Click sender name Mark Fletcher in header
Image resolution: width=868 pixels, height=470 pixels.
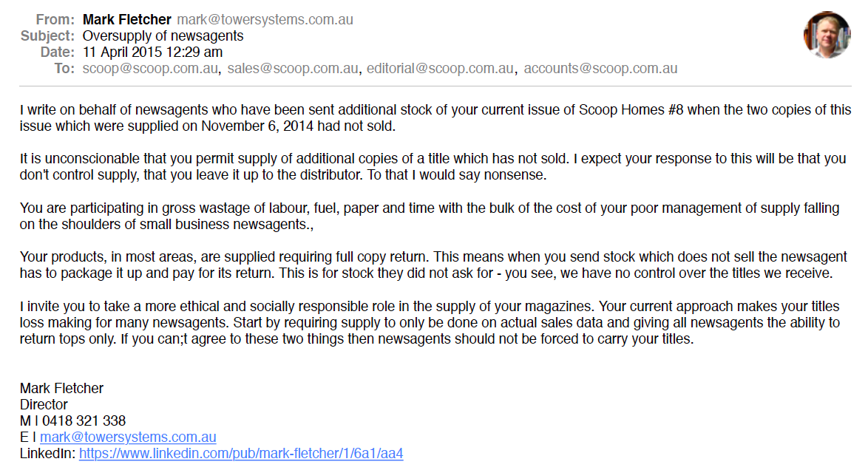tap(129, 19)
